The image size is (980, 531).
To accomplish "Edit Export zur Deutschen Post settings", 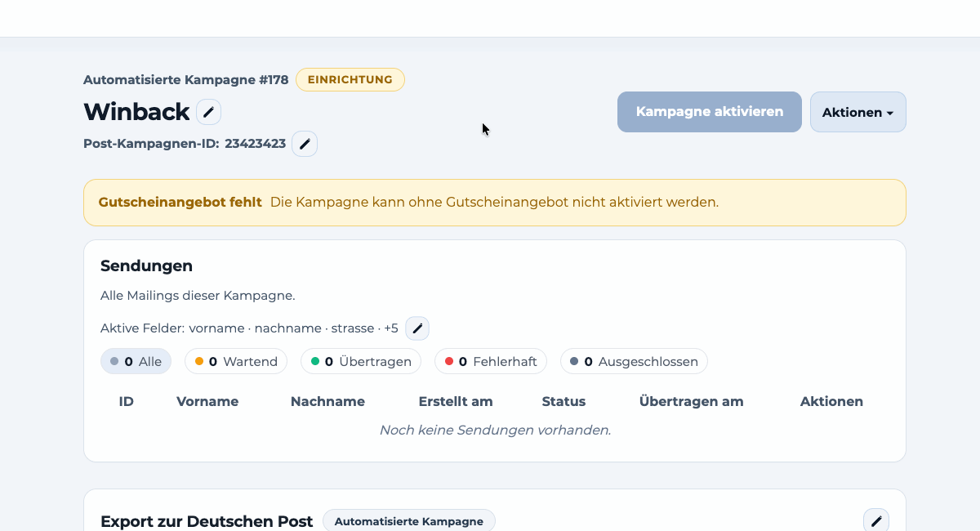I will pyautogui.click(x=876, y=520).
